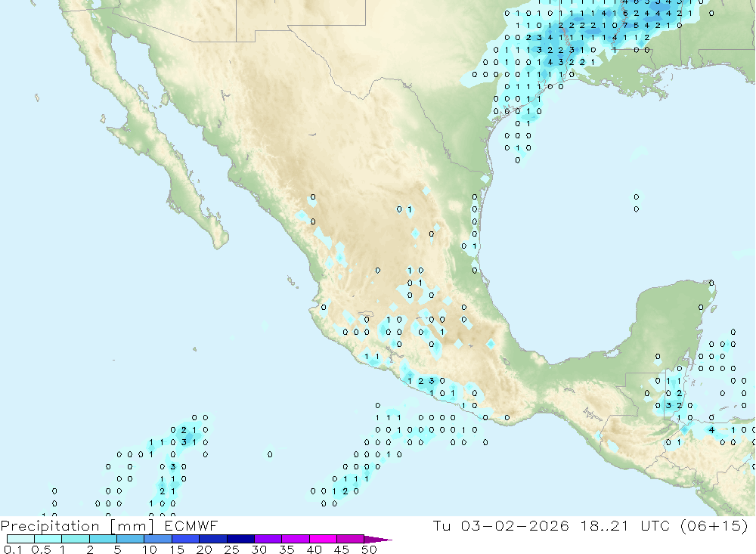The image size is (756, 554).
Task: Click the legend value "40"
Action: point(314,549)
